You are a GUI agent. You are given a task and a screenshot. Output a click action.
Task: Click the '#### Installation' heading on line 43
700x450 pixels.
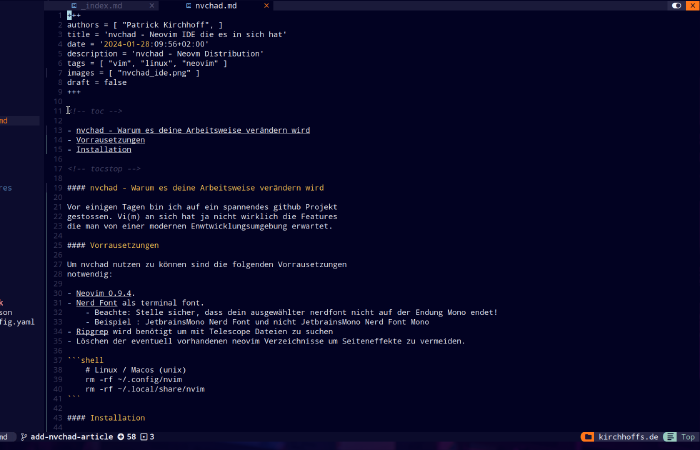(x=106, y=418)
